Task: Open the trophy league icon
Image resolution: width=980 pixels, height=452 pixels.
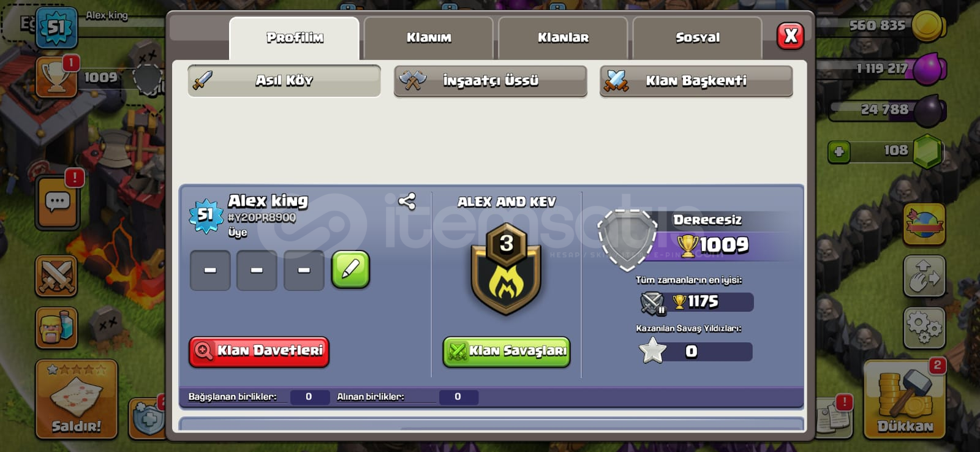Action: tap(56, 77)
